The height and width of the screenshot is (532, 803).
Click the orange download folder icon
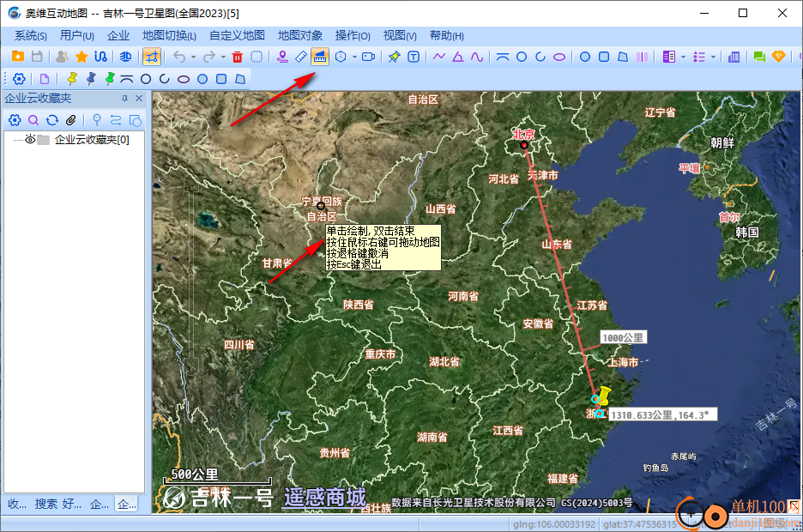(x=18, y=57)
